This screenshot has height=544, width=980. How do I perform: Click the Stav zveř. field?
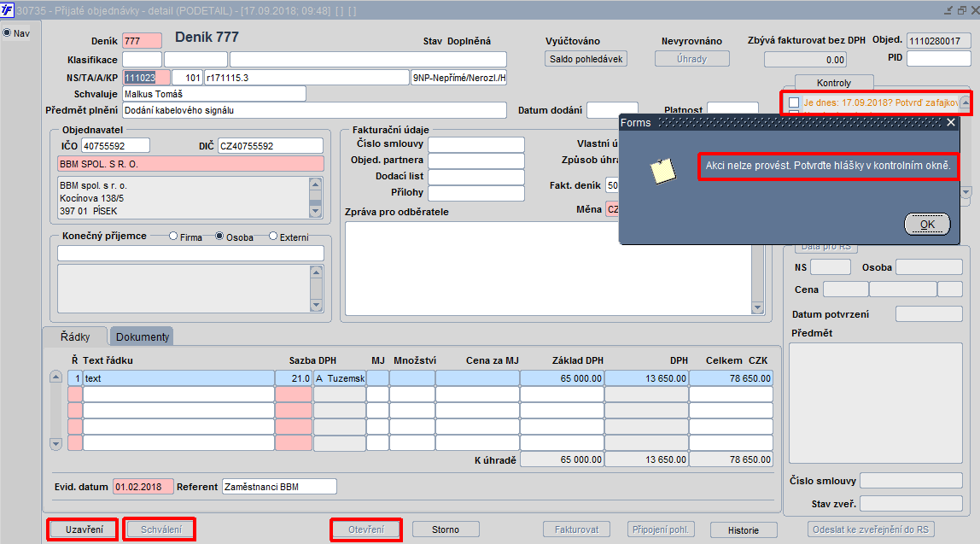(911, 503)
